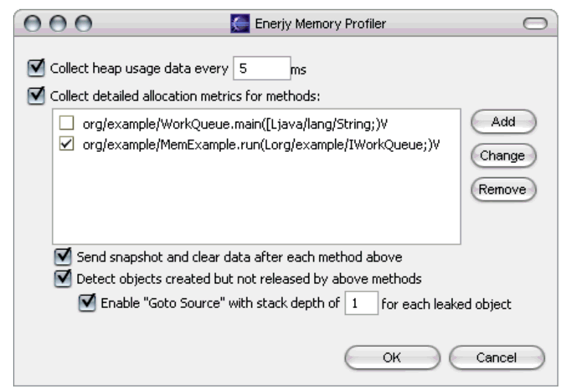566x392 pixels.
Task: Toggle Send snapshot and clear data checkbox
Action: click(x=64, y=257)
